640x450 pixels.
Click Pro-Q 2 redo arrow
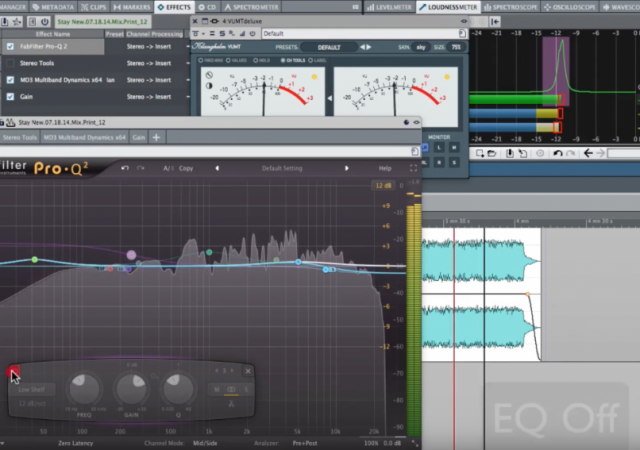click(140, 168)
